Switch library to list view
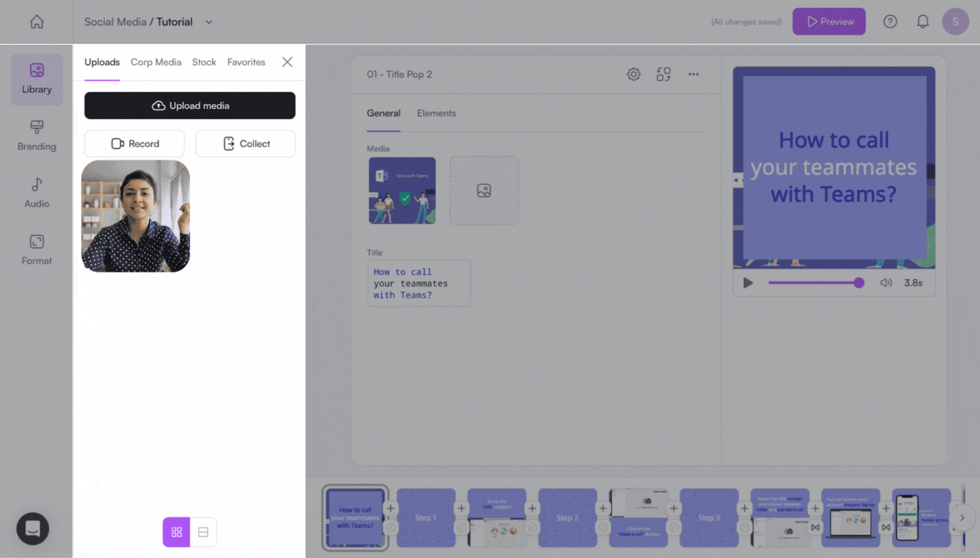 [x=203, y=532]
